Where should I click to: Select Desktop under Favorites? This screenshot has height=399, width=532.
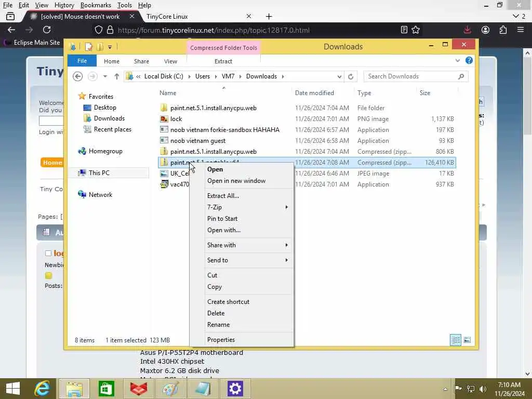tap(105, 107)
